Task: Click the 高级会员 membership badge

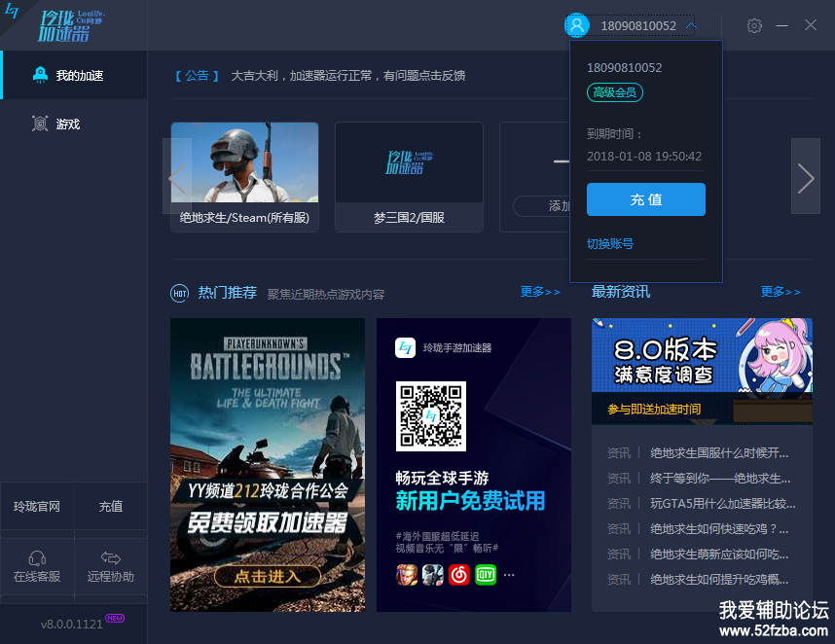Action: click(x=614, y=92)
